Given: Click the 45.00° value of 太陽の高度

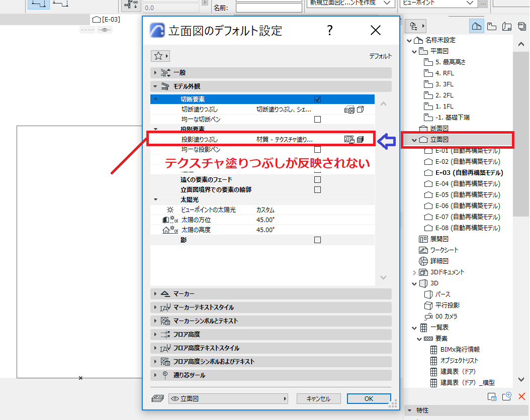Looking at the screenshot, I should click(x=266, y=230).
